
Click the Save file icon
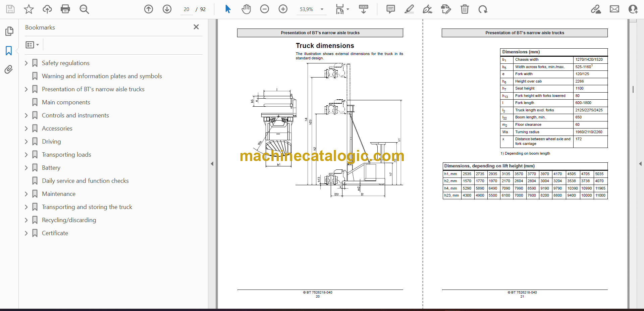click(x=10, y=9)
